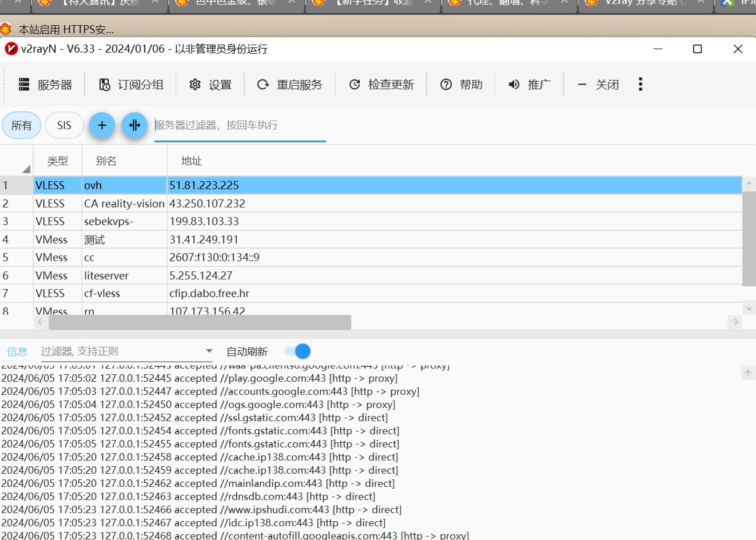Screen dimensions: 756x540
Task: Select the cf-vless server row
Action: (x=371, y=293)
